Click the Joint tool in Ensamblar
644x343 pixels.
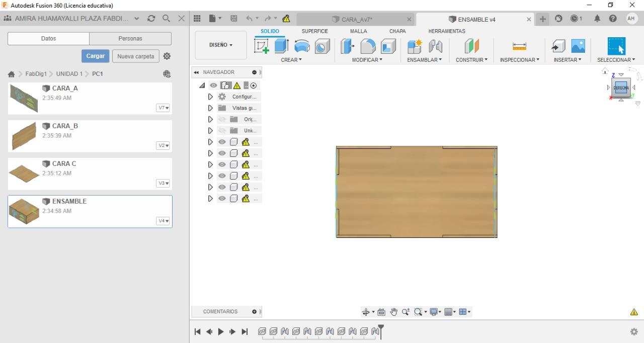click(x=435, y=46)
